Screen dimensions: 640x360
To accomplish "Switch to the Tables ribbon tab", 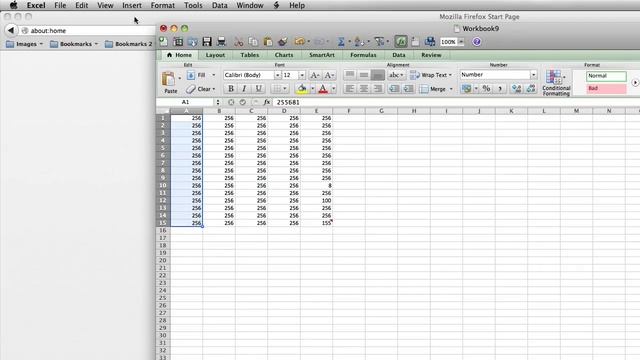I will pyautogui.click(x=249, y=55).
